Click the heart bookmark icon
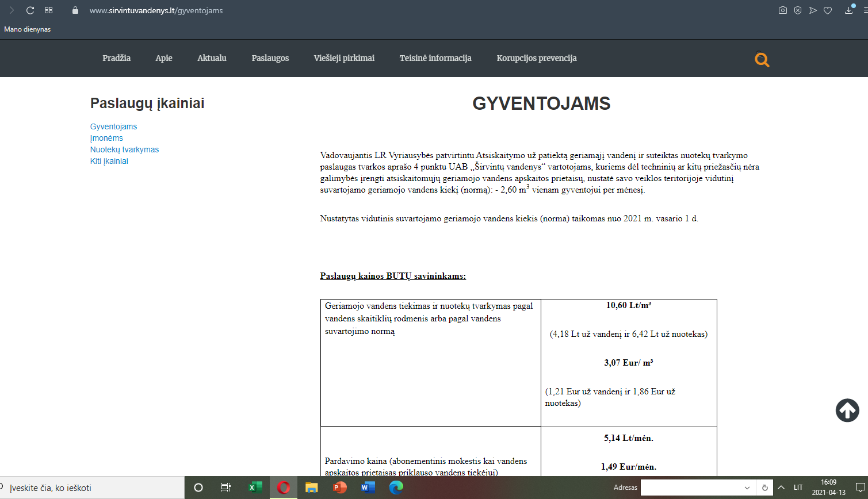The height and width of the screenshot is (499, 868). tap(828, 10)
